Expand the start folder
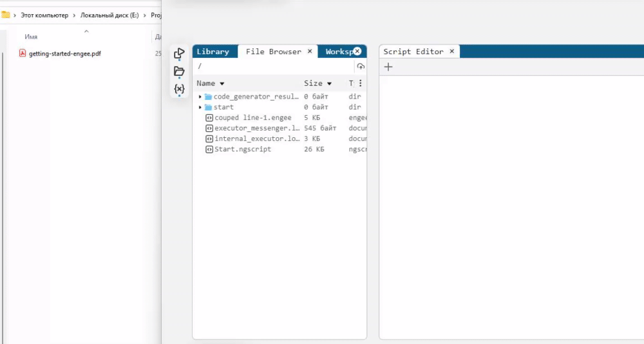 coord(200,108)
